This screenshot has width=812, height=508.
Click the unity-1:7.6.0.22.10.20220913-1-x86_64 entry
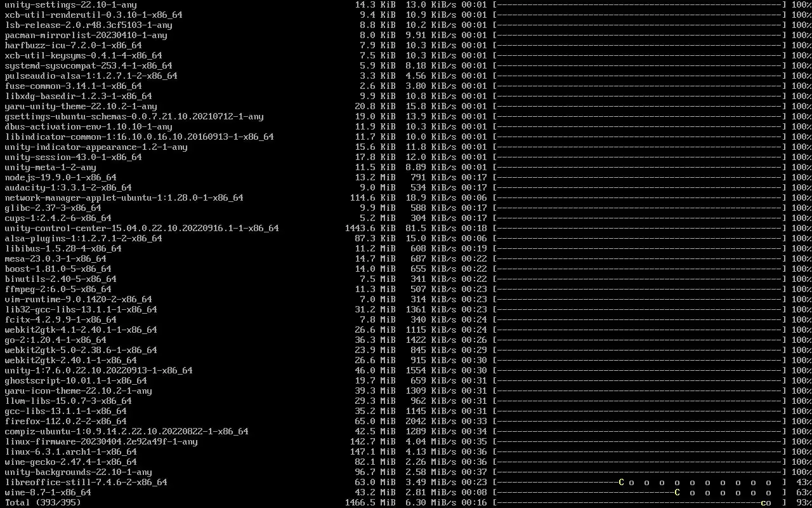(99, 370)
